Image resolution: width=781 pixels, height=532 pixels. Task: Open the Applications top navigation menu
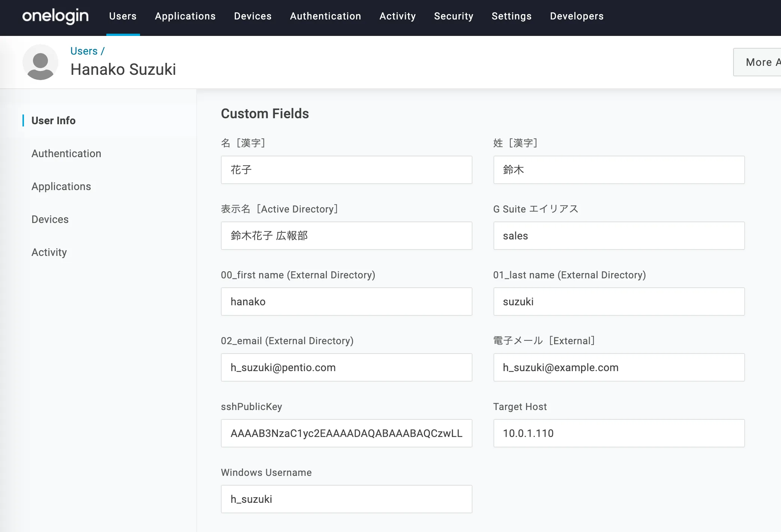tap(185, 16)
